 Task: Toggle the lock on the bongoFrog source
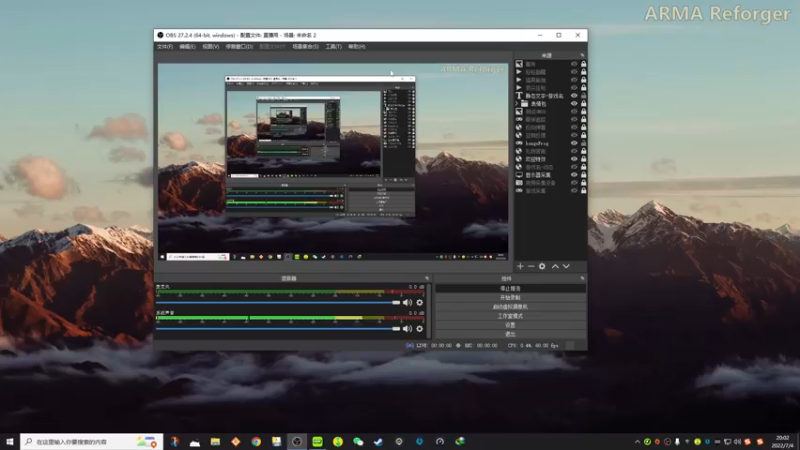[583, 143]
